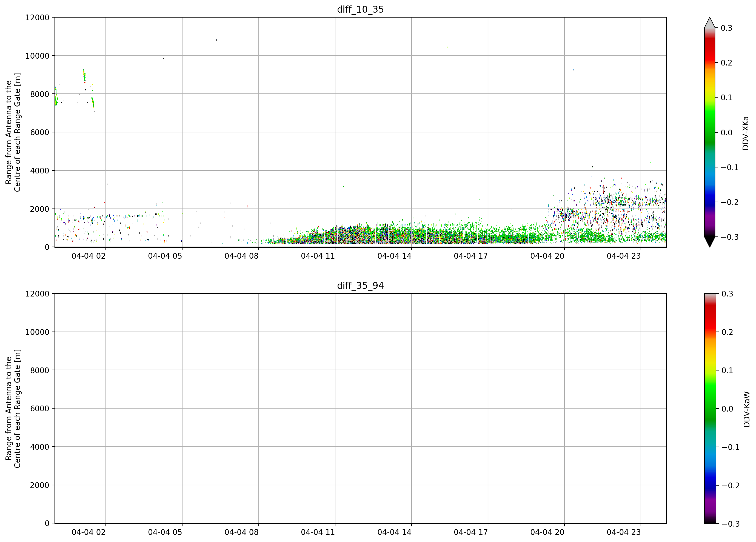Click the 8000 y-tick in diff_10_35 plot
The width and height of the screenshot is (756, 542).
coord(40,94)
